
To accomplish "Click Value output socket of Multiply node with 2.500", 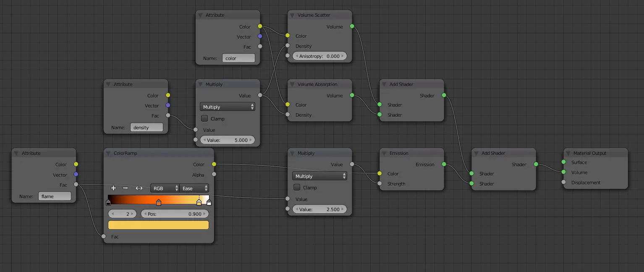I will (352, 164).
